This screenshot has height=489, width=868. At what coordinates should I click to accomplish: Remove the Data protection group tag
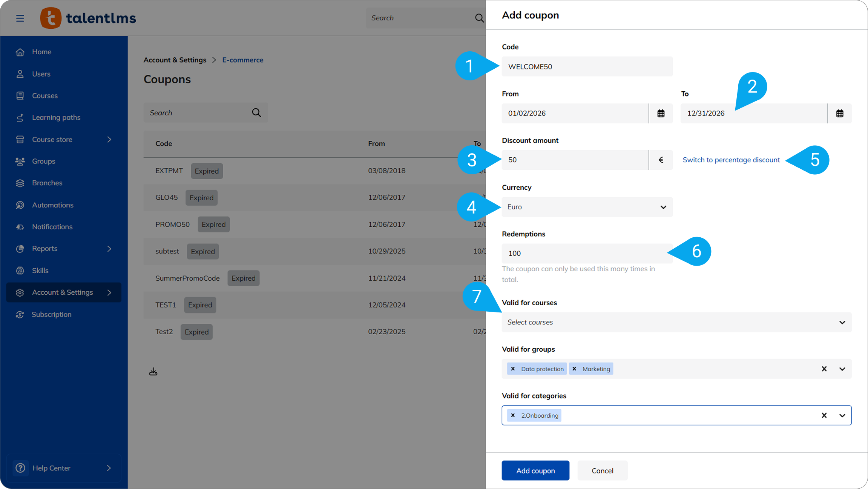pos(513,369)
